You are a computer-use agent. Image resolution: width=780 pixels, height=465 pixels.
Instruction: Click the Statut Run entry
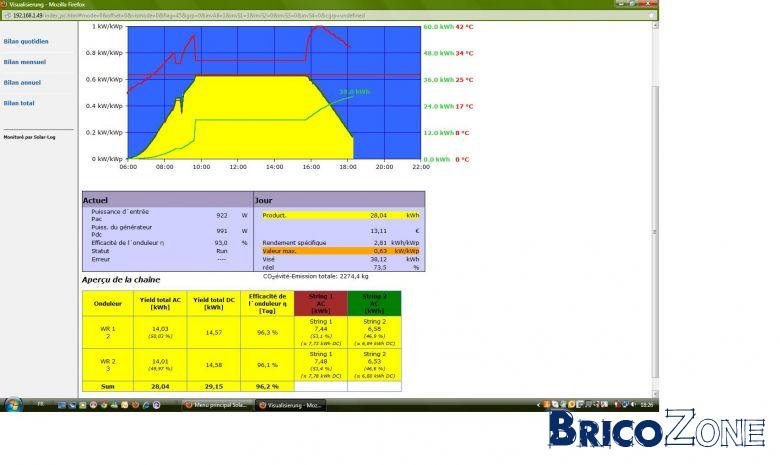tap(159, 251)
